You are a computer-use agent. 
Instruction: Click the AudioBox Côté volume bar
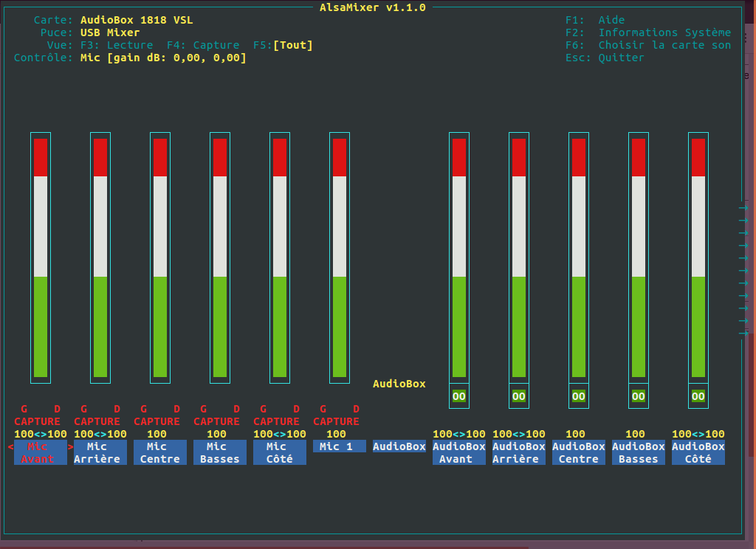[x=698, y=258]
